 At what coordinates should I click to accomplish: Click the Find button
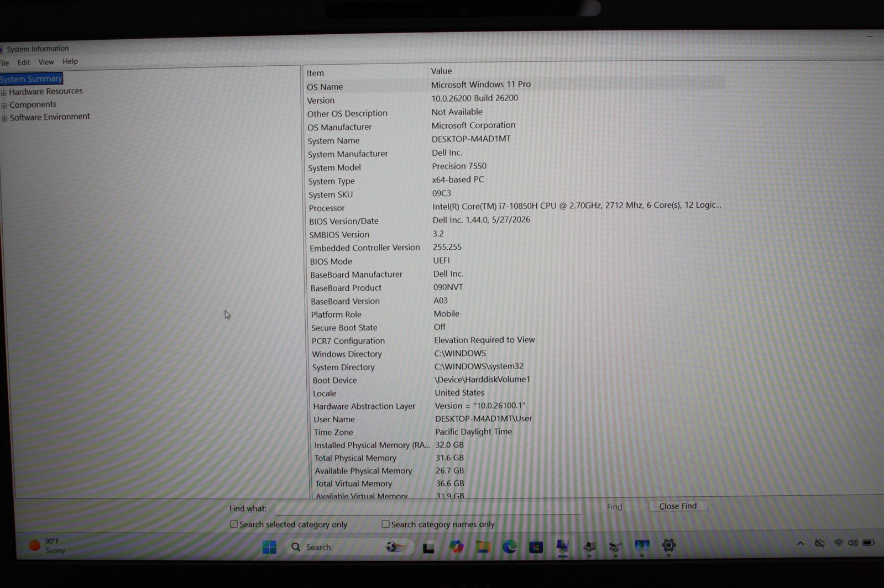coord(614,507)
